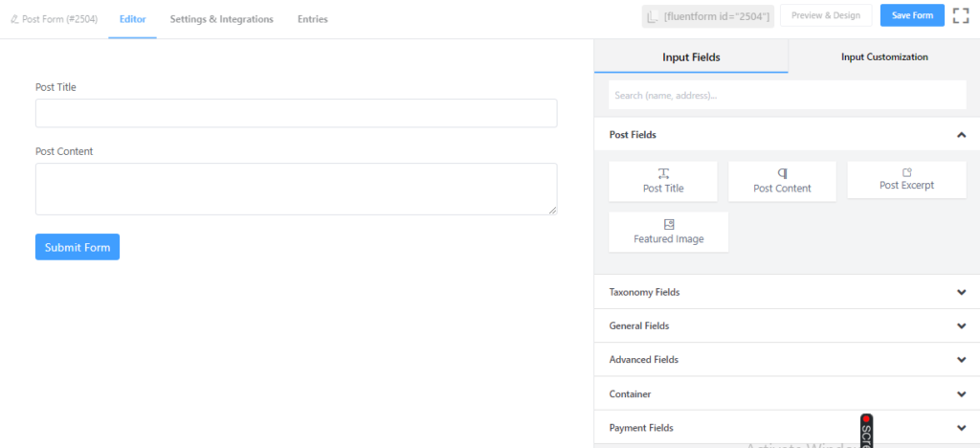
Task: Click the Save Form button
Action: click(912, 15)
